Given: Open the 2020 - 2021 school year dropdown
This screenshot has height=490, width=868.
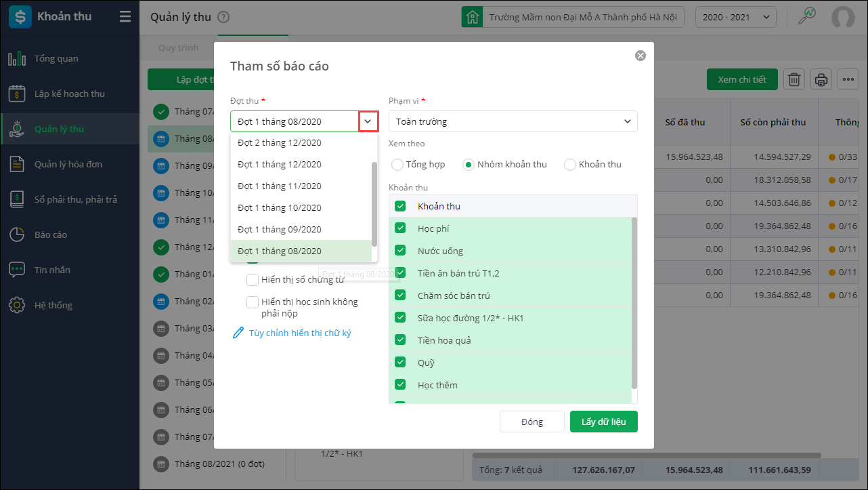Looking at the screenshot, I should [736, 17].
